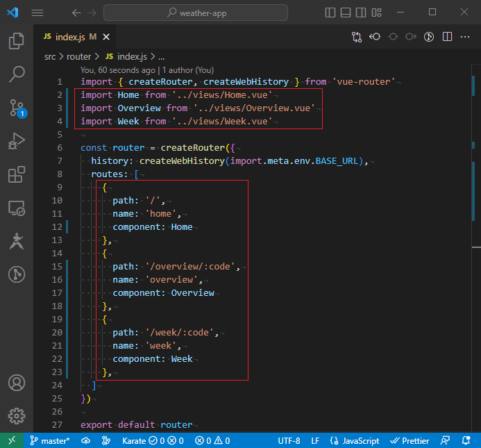This screenshot has width=481, height=448.
Task: Open the Git Graph circle icon view
Action: point(17,274)
